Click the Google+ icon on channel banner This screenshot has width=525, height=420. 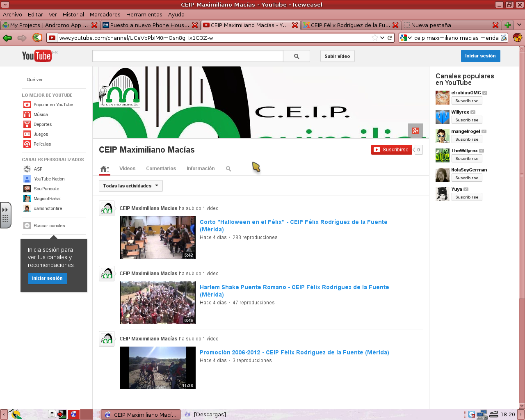(415, 130)
